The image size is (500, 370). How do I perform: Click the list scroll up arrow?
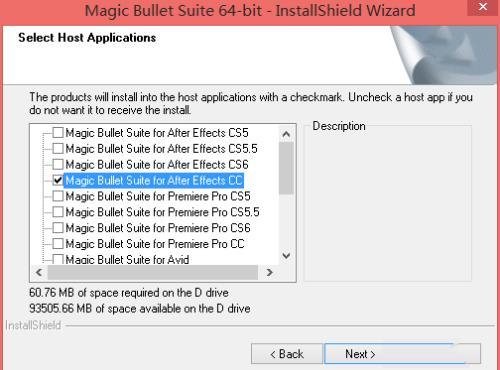tap(286, 134)
